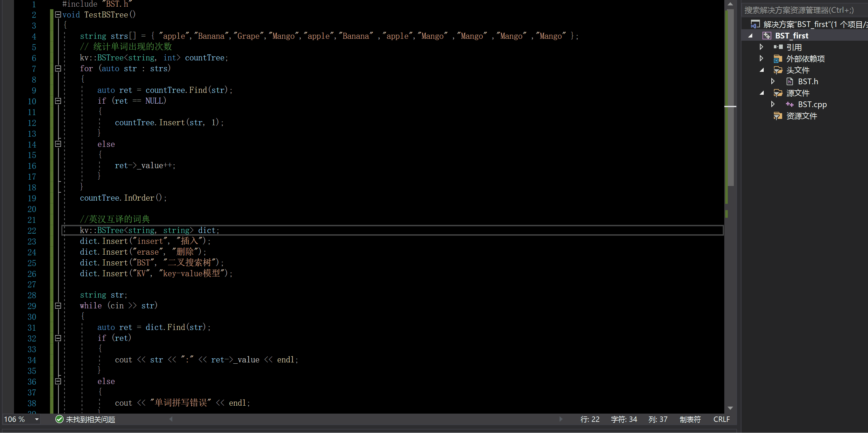Collapse the TestBSTree function fold marker
Screen dimensions: 868x433
coord(58,15)
